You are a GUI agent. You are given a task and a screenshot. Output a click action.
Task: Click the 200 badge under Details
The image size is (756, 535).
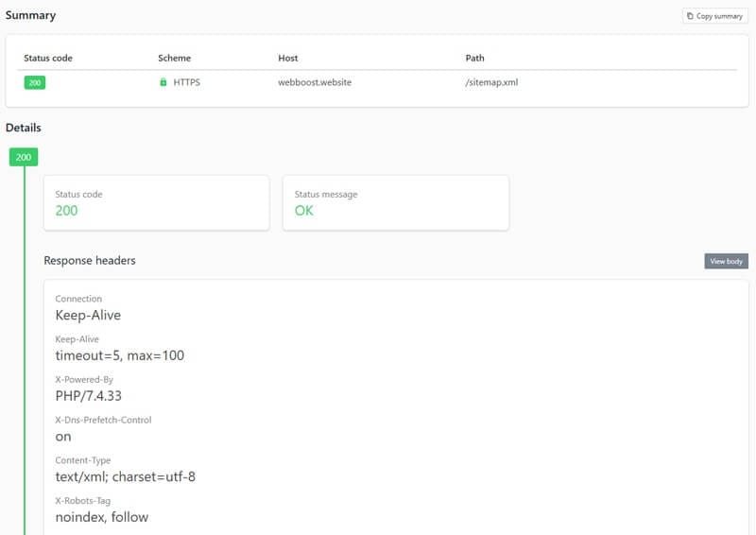coord(24,157)
